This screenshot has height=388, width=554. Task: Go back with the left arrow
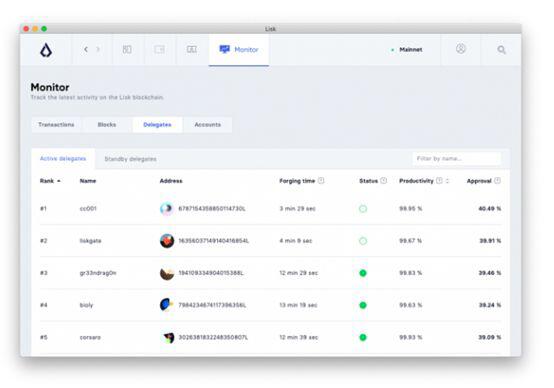tap(86, 49)
